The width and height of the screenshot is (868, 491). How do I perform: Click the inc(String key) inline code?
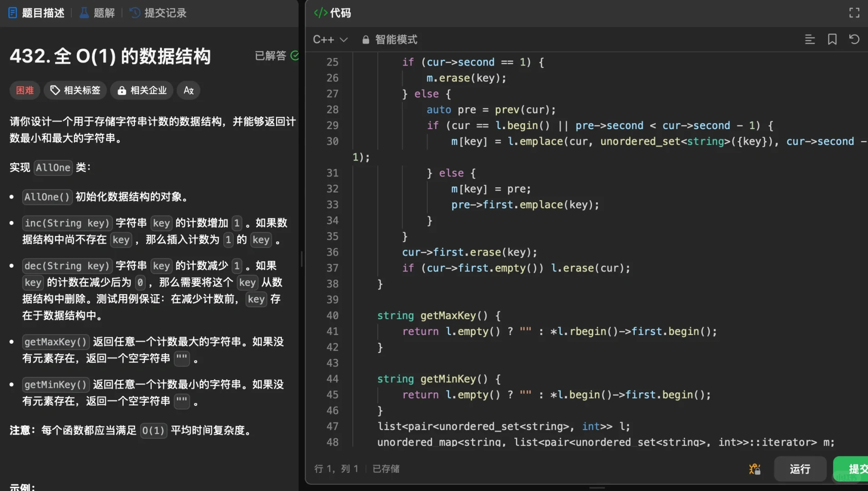pos(67,223)
